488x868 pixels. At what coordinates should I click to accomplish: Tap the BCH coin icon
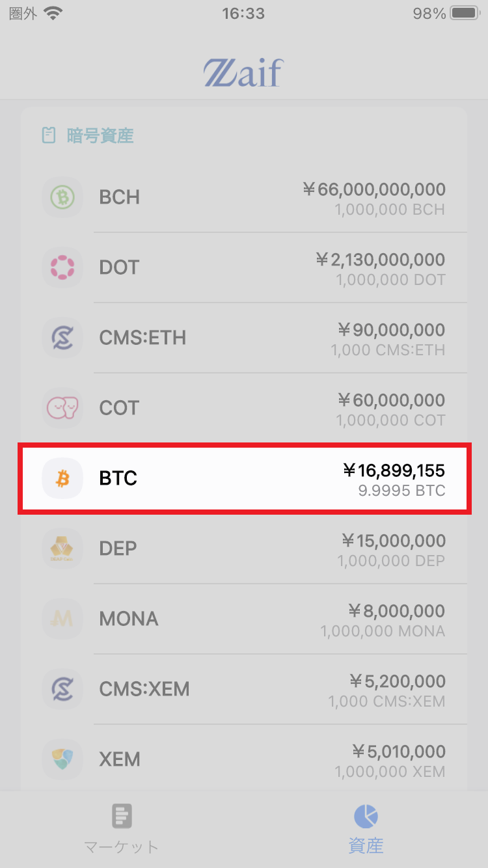click(62, 197)
